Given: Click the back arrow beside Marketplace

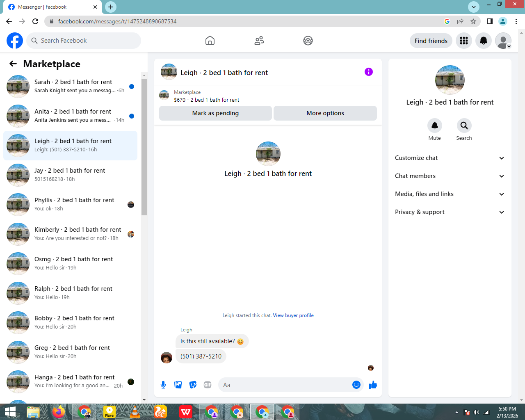Looking at the screenshot, I should tap(13, 64).
